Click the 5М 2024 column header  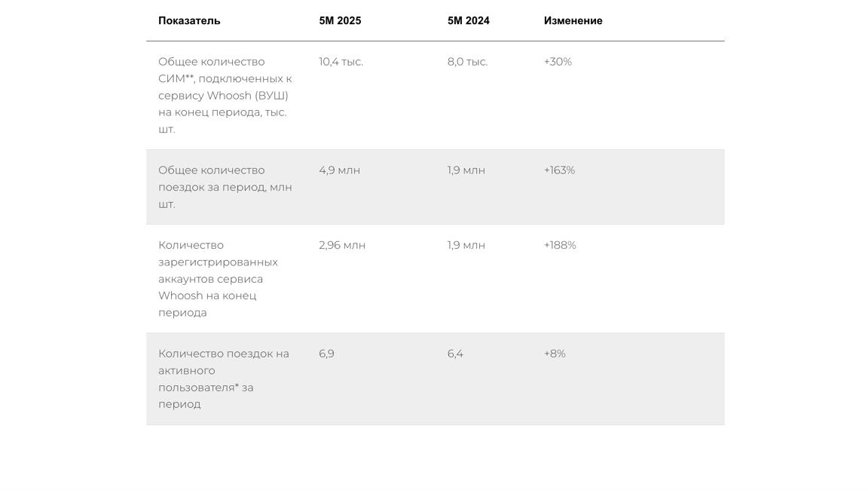pos(468,21)
